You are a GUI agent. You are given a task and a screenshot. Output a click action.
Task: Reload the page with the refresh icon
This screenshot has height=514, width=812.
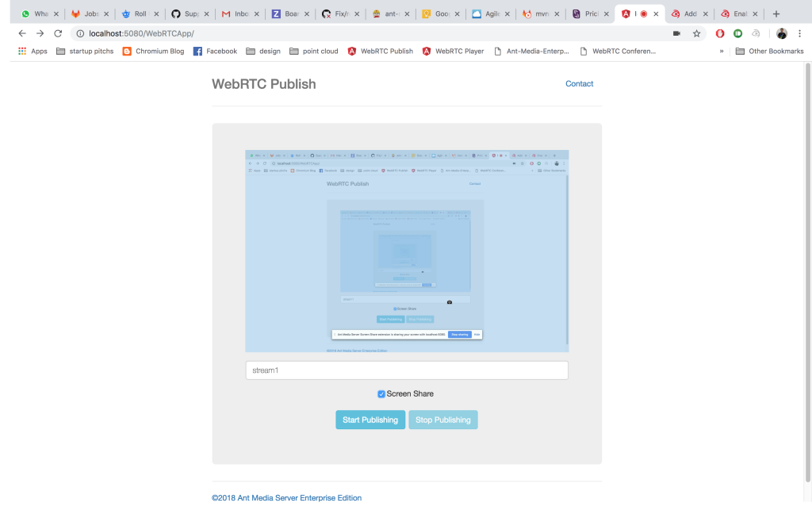pos(56,33)
